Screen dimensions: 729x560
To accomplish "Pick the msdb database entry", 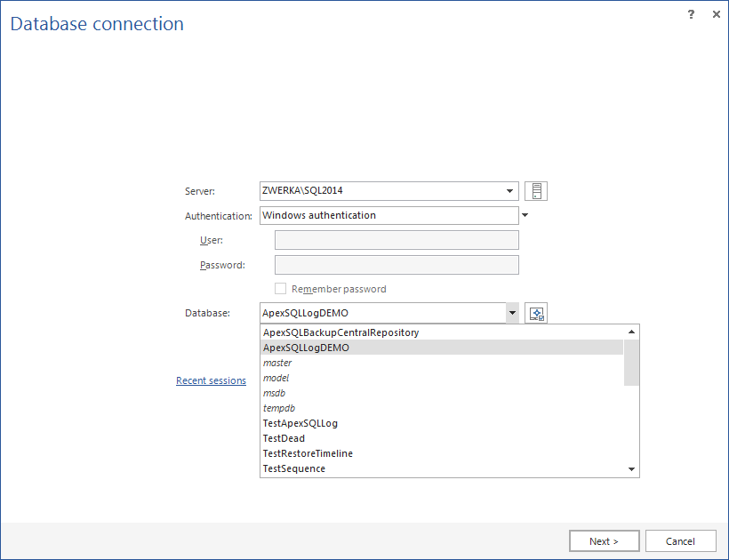I will click(x=442, y=393).
